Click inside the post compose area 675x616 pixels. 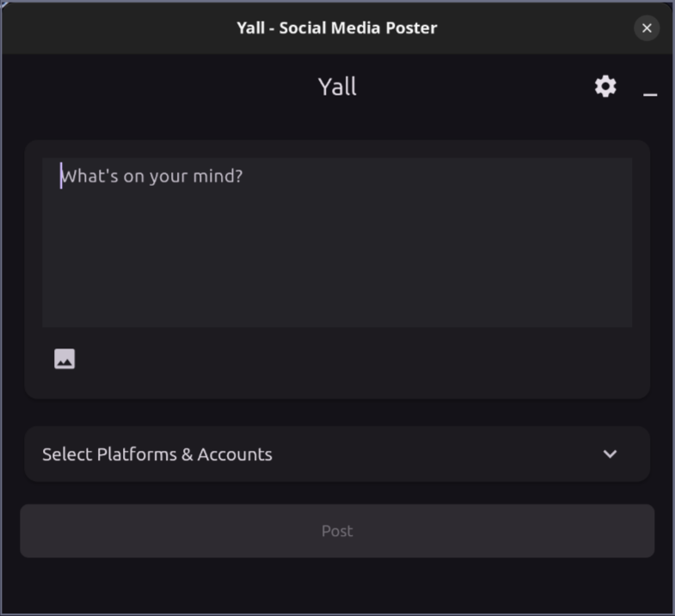click(337, 243)
